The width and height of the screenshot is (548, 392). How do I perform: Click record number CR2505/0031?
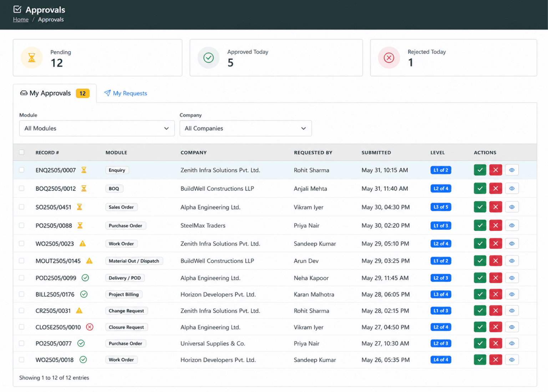click(x=53, y=311)
